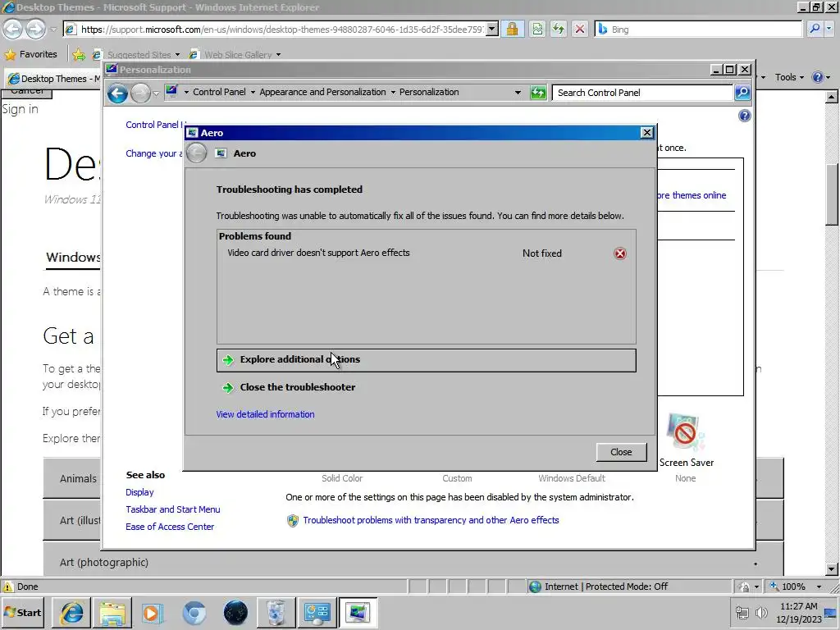Screen dimensions: 840x630
Task: Click Video card driver problem row
Action: (x=427, y=253)
